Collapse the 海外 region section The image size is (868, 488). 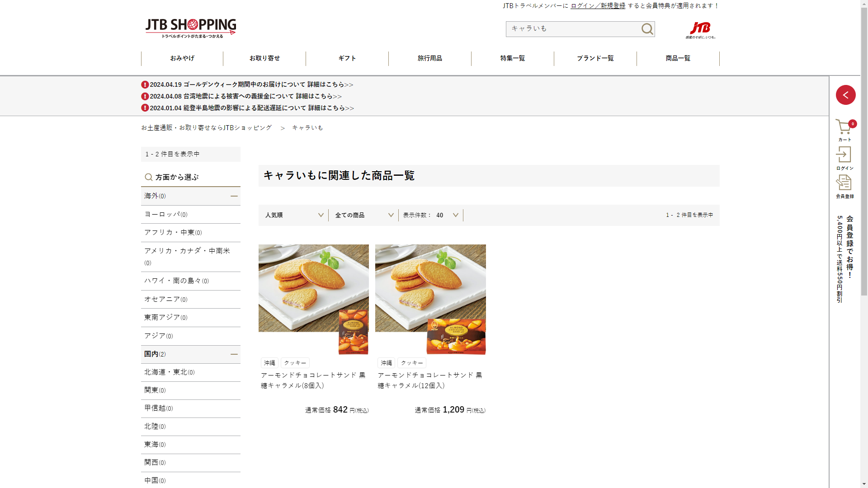[x=234, y=196]
